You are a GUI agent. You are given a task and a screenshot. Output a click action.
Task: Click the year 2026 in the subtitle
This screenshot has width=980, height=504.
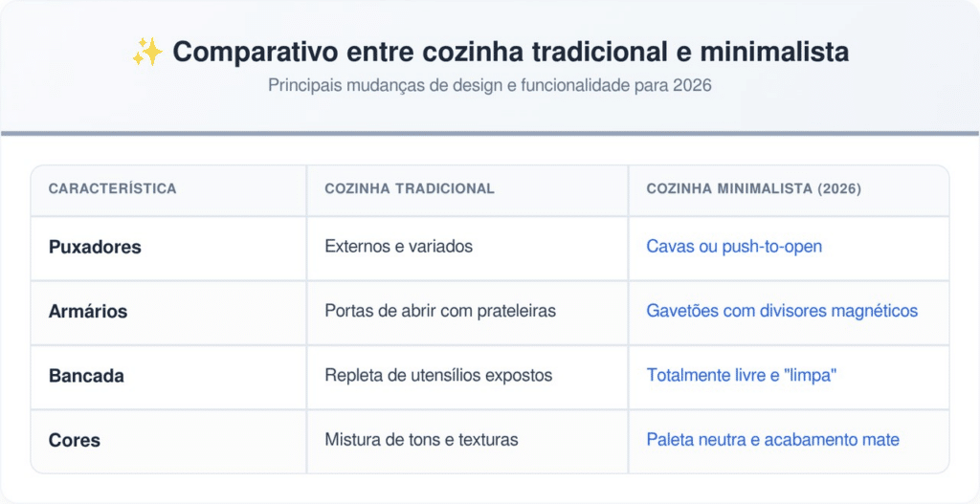click(x=692, y=86)
